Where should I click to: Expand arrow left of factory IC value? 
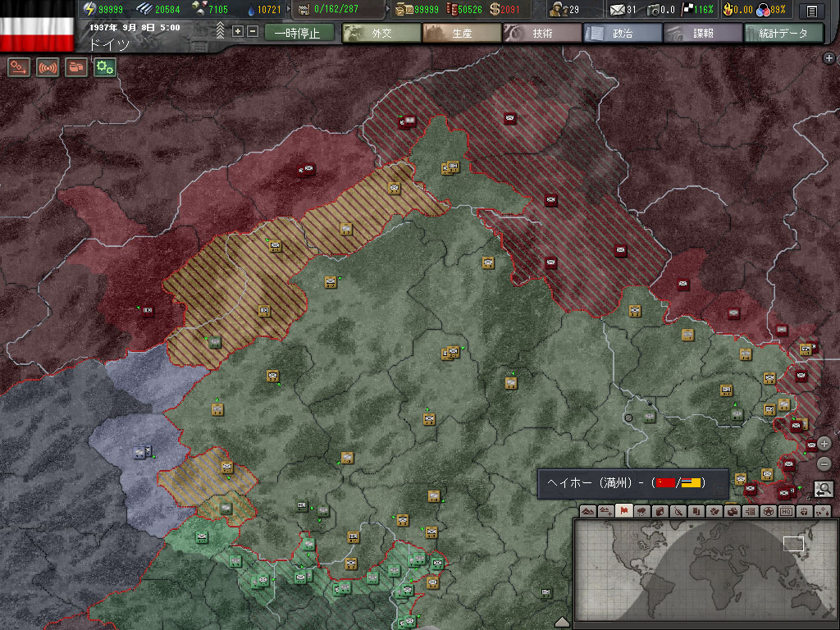pyautogui.click(x=290, y=9)
